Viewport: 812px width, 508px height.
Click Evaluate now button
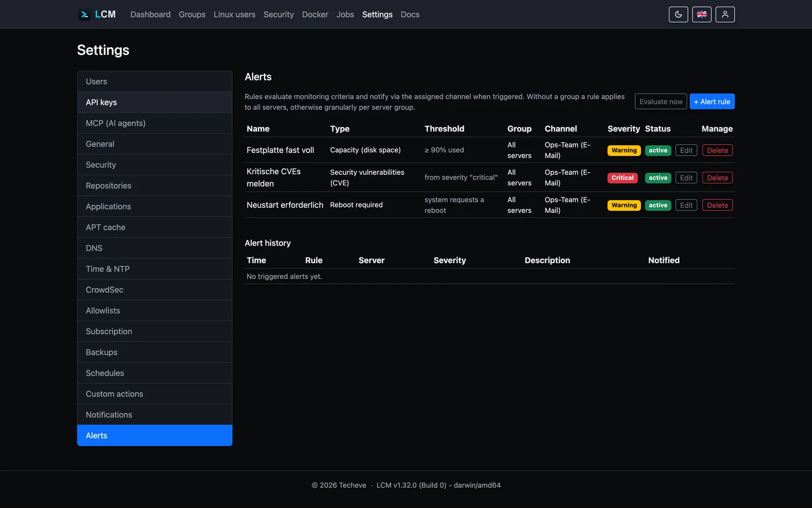(x=661, y=102)
